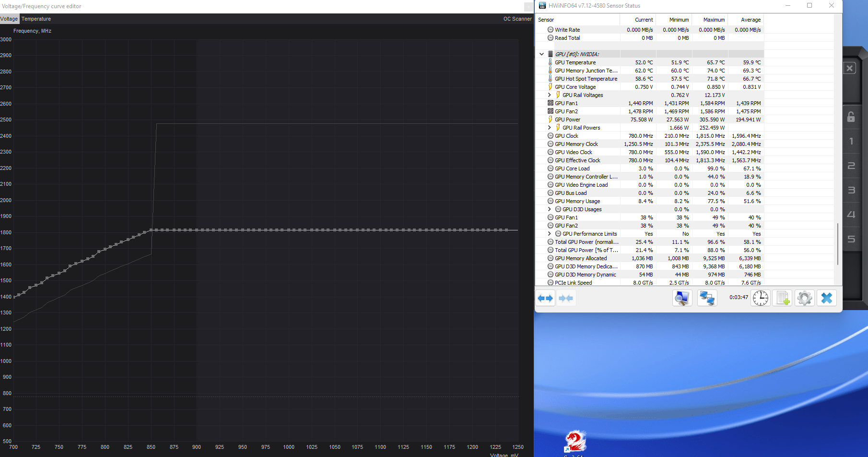The height and width of the screenshot is (457, 868).
Task: Open the Guild Wars 2 desktop shortcut
Action: [x=575, y=443]
